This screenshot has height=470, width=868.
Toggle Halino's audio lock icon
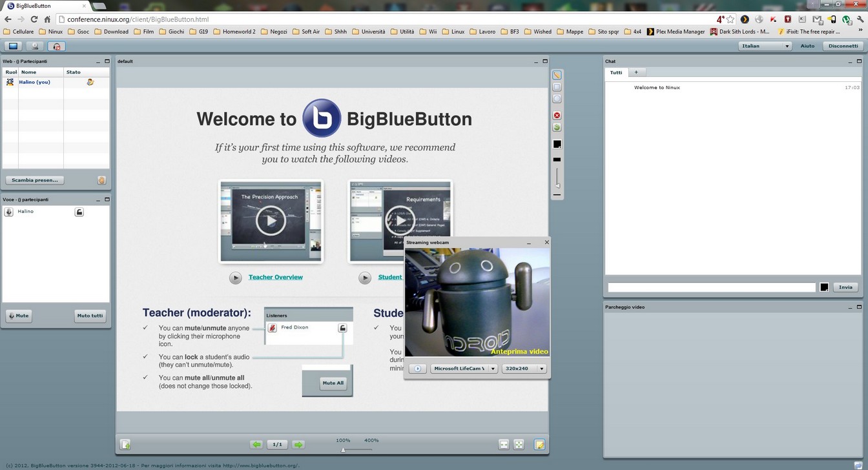pyautogui.click(x=79, y=212)
